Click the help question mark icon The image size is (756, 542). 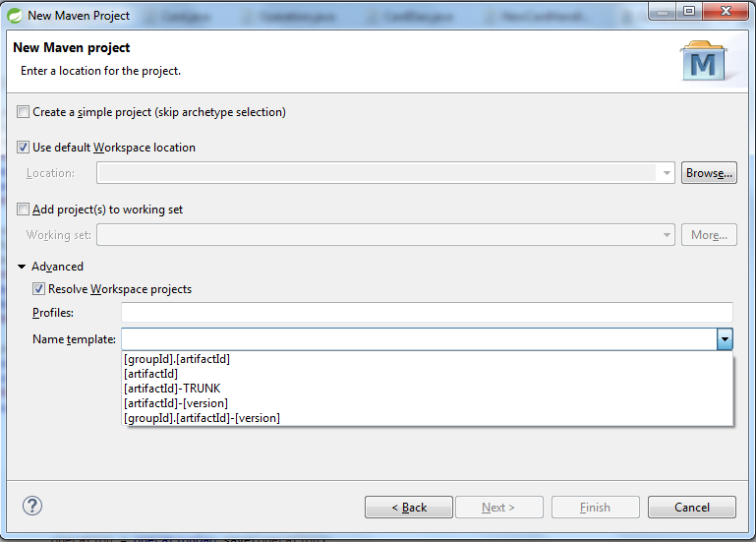pos(32,506)
